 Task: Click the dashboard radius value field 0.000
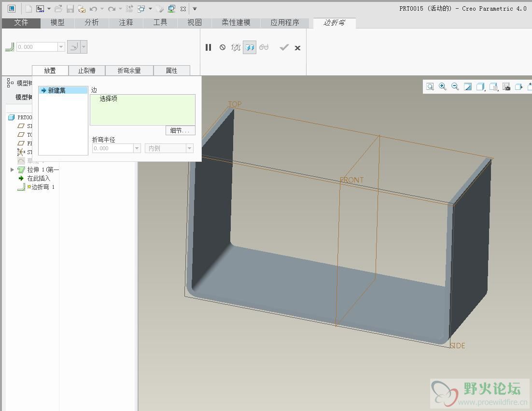[37, 47]
